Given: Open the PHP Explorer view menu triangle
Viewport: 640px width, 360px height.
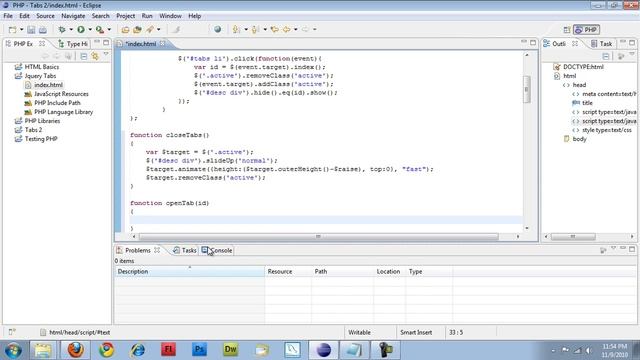Looking at the screenshot, I should tap(106, 55).
